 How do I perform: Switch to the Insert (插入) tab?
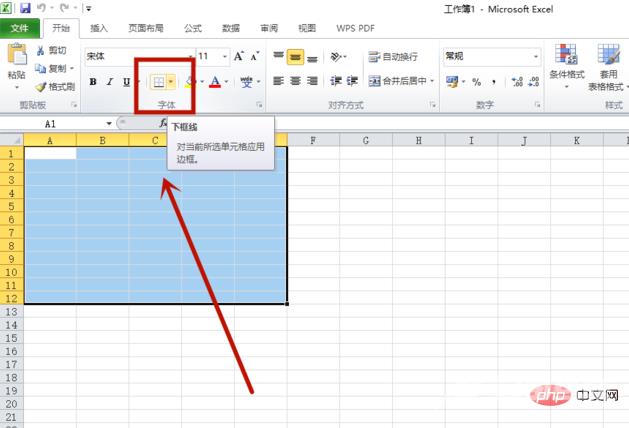click(99, 29)
